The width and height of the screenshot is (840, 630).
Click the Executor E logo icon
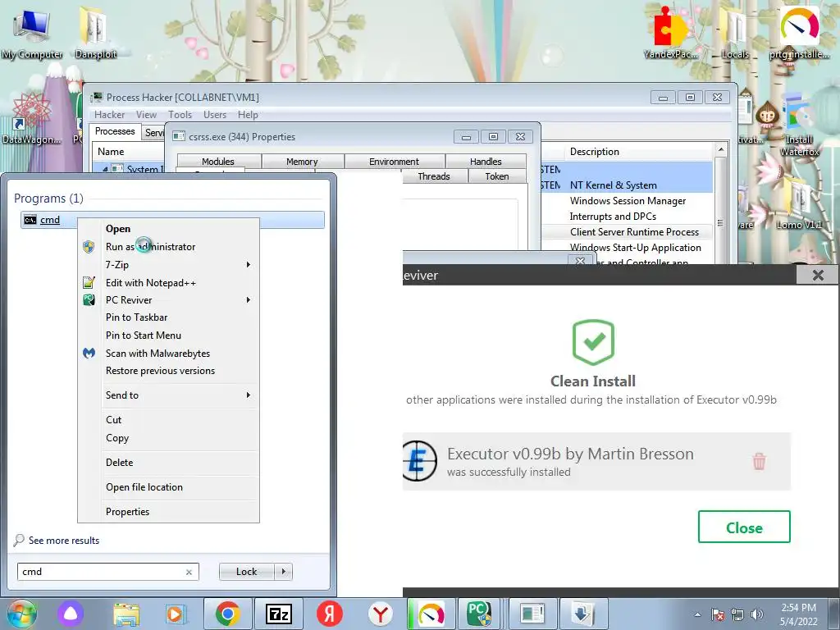419,461
